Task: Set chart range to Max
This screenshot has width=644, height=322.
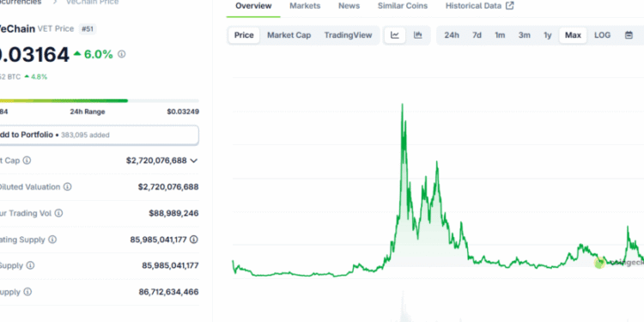Action: [573, 35]
